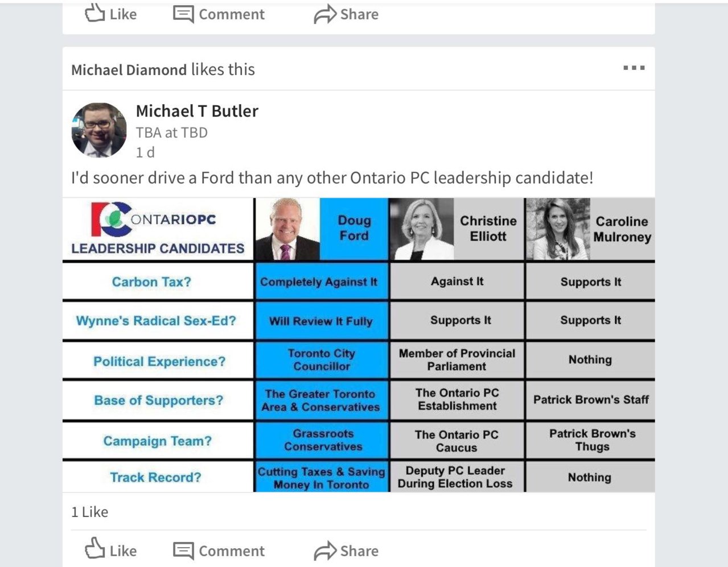Click the Michael T Butler name link
This screenshot has width=728, height=567.
[197, 111]
